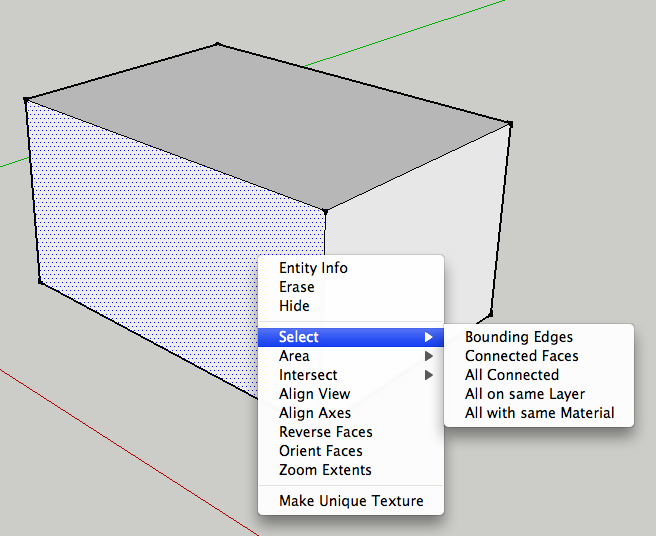The width and height of the screenshot is (656, 536).
Task: Choose Align View menu item
Action: coord(314,394)
